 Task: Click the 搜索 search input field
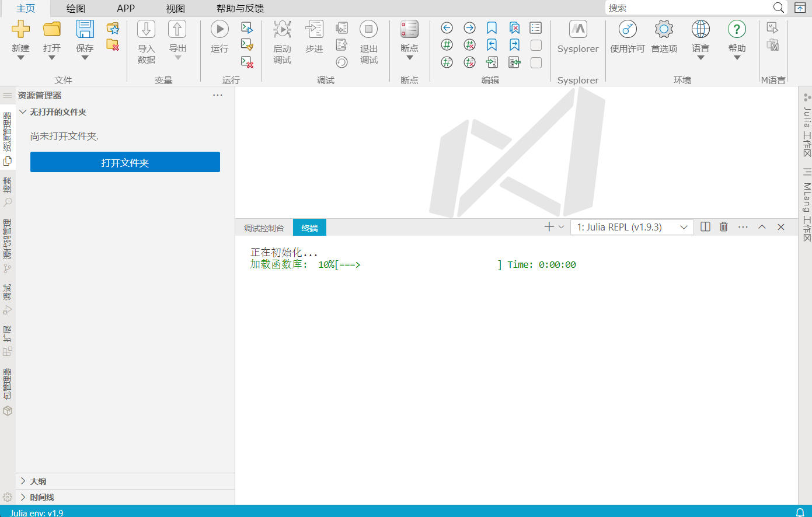click(x=689, y=8)
